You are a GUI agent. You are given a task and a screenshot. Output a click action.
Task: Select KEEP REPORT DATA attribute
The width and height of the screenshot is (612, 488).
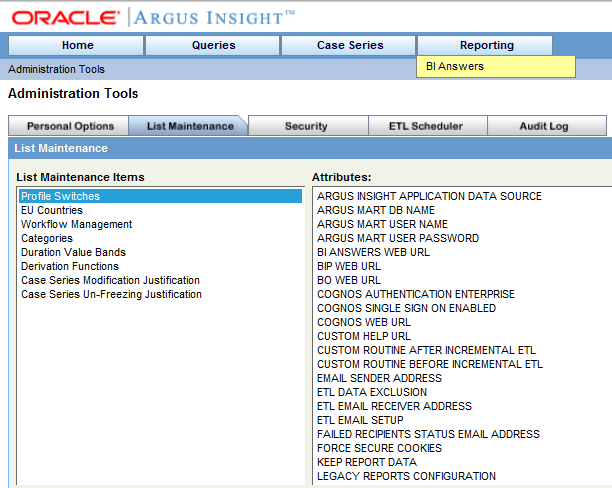[367, 462]
